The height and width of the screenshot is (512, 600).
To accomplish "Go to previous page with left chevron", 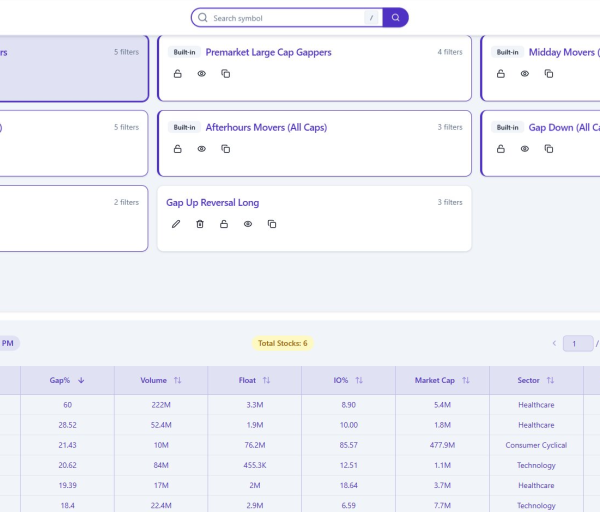I will (554, 344).
